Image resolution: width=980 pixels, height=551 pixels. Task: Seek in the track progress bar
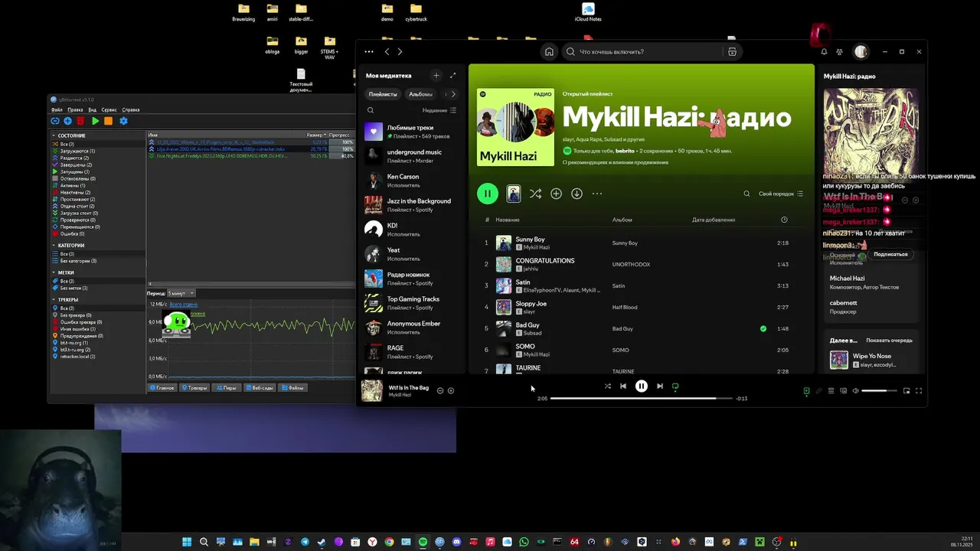642,398
